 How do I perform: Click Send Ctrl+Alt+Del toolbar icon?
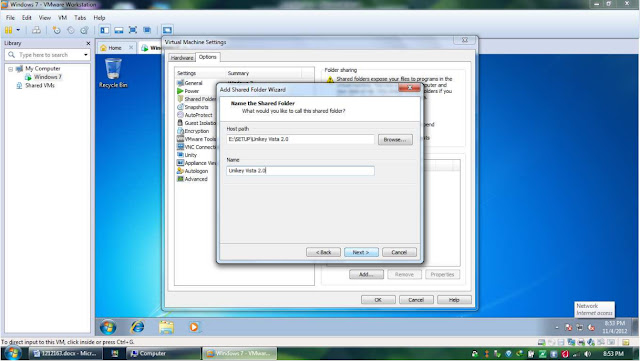36,30
